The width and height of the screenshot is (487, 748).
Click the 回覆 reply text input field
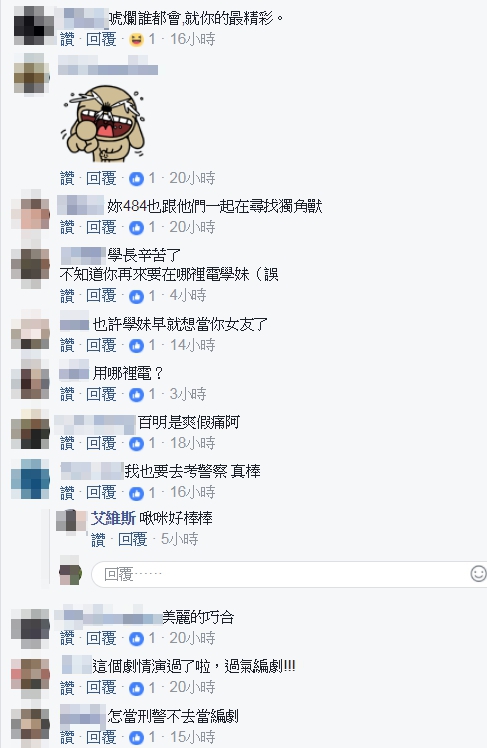pyautogui.click(x=280, y=574)
